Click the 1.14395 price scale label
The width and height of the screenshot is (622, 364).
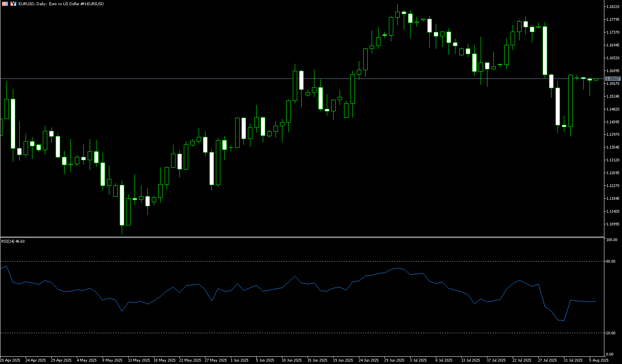tap(613, 122)
